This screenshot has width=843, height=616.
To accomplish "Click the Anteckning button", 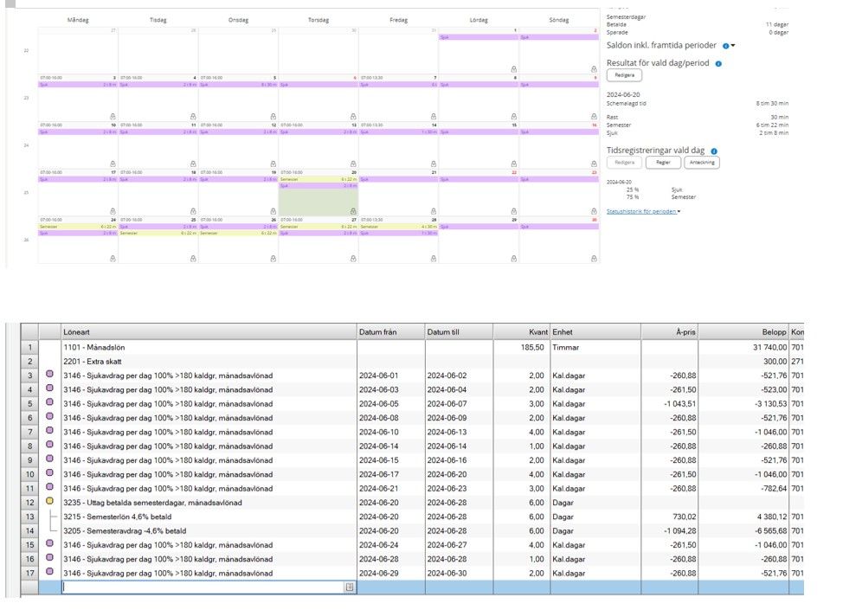I will pyautogui.click(x=701, y=163).
